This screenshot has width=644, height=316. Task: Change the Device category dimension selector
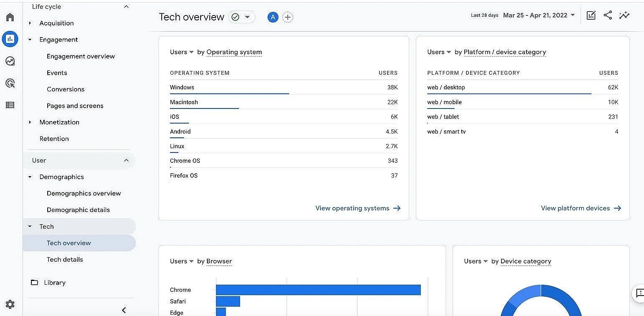click(x=526, y=261)
